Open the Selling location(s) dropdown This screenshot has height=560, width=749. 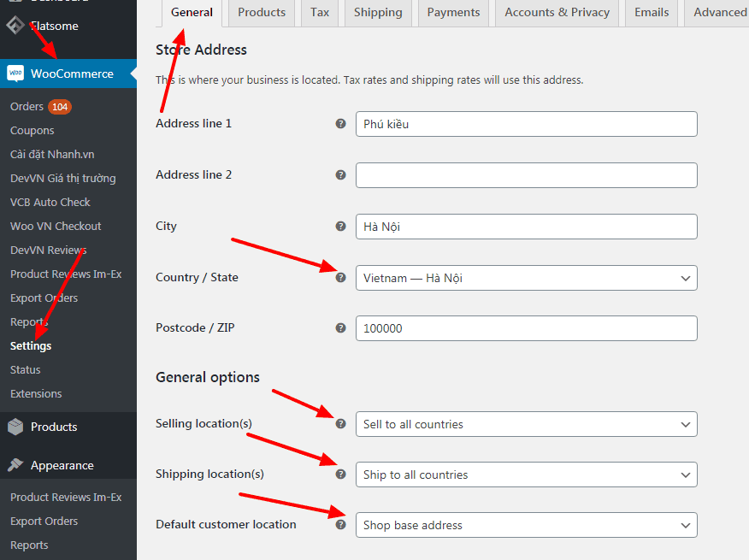pos(526,424)
